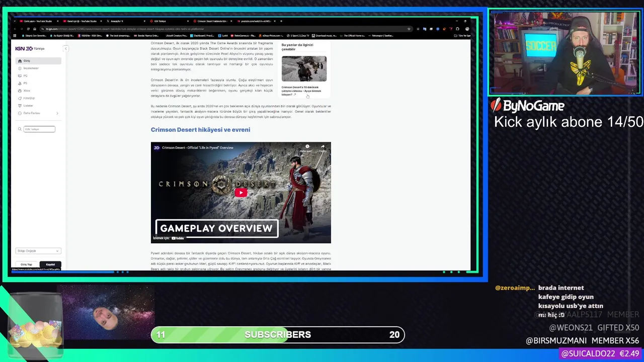Click the IGN channel avatar on video

(x=156, y=148)
